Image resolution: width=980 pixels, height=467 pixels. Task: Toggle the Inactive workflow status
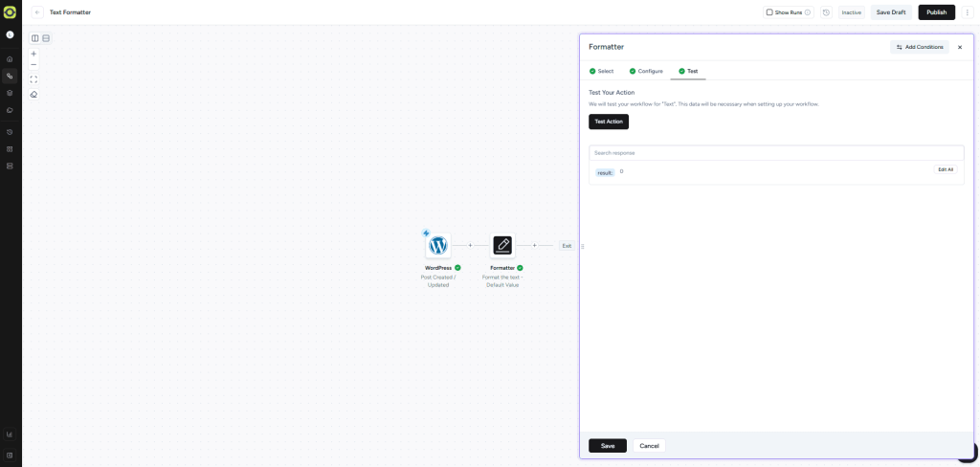pyautogui.click(x=851, y=12)
